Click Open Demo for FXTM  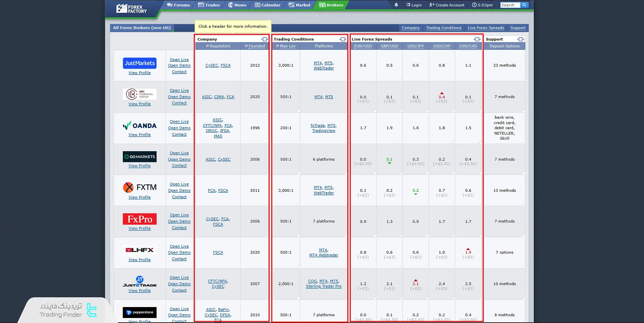(179, 190)
